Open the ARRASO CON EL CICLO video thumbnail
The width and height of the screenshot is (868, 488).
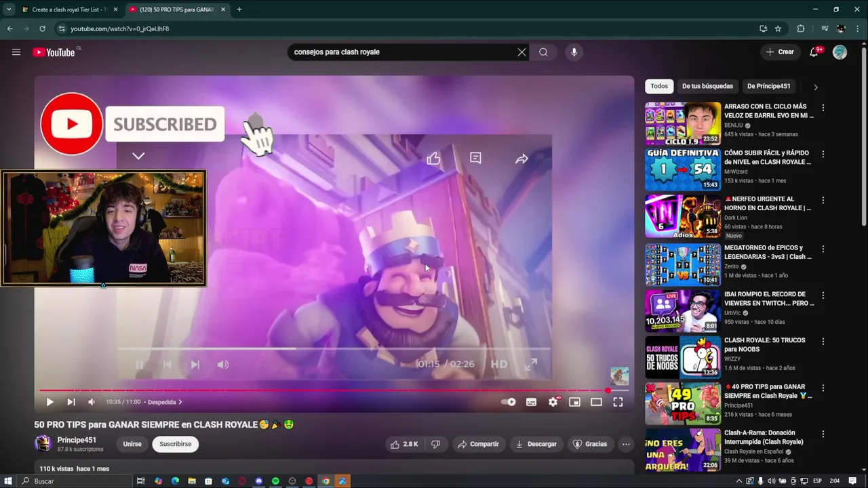tap(683, 123)
